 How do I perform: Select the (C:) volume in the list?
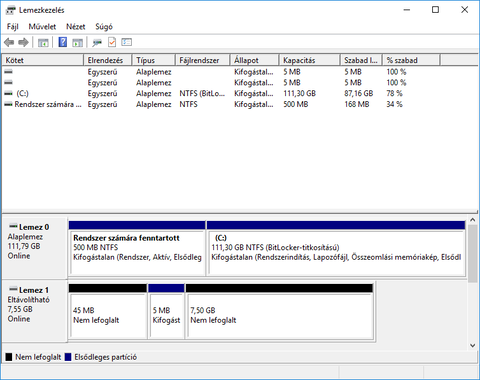point(23,94)
